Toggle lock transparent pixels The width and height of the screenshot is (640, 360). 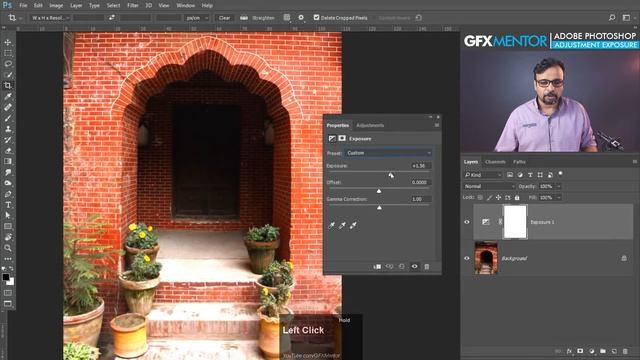click(x=480, y=198)
